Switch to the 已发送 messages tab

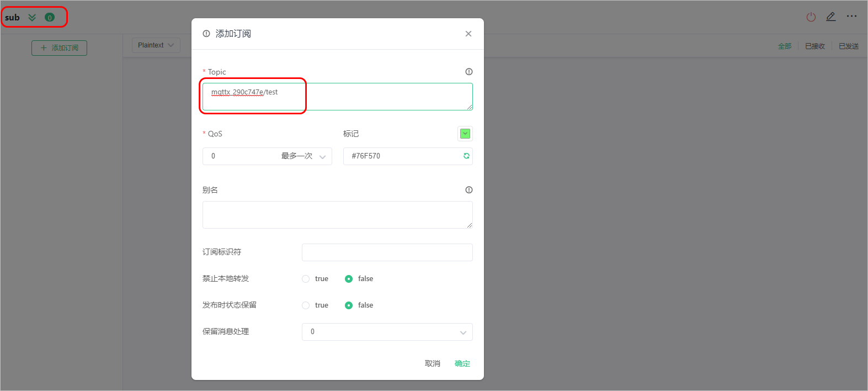849,46
